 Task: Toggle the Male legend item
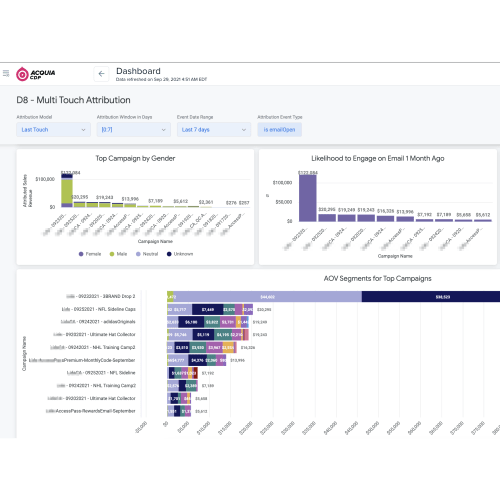pos(118,254)
